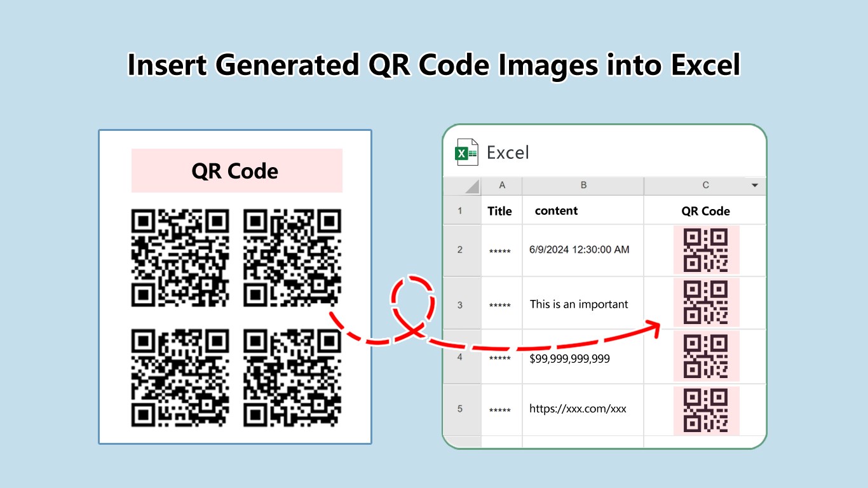868x488 pixels.
Task: Select column B header
Action: (x=583, y=186)
